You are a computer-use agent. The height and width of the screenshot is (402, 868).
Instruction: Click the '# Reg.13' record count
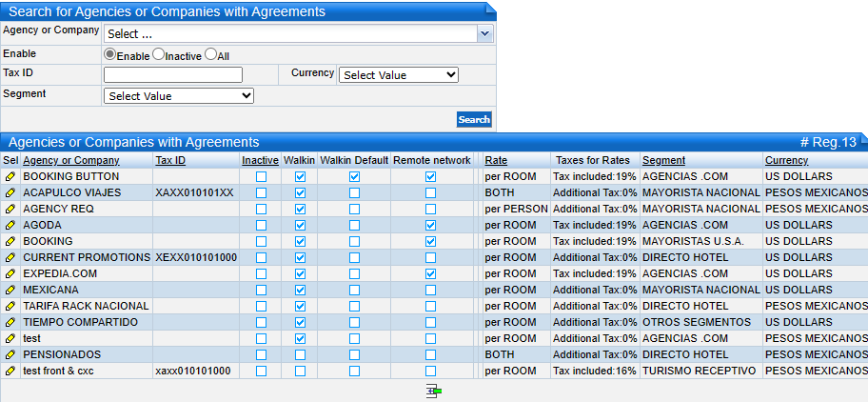(x=828, y=142)
